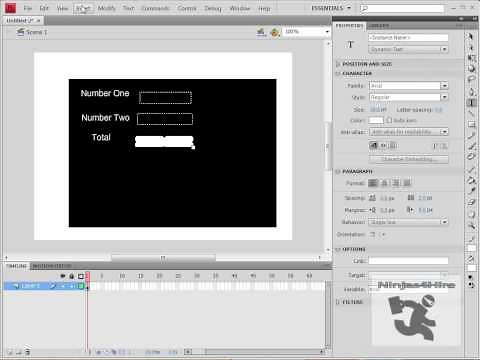Toggle the green outline square on Layer 1
Image resolution: width=480 pixels, height=360 pixels.
pyautogui.click(x=81, y=286)
